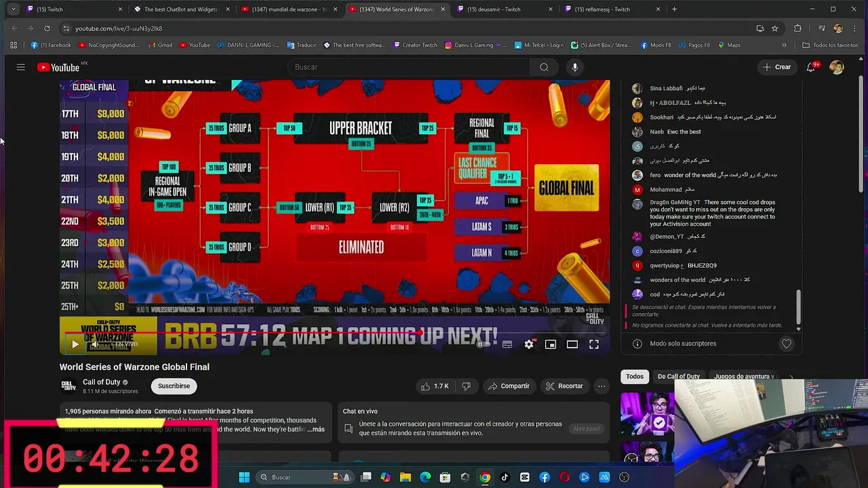Show more bookmarks overflow chevron
Image resolution: width=868 pixels, height=488 pixels.
click(785, 45)
